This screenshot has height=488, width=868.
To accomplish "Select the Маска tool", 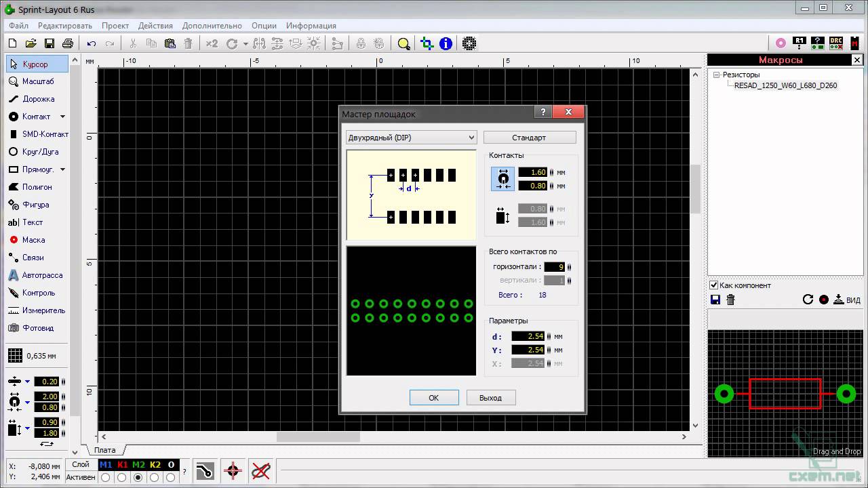I will click(37, 240).
